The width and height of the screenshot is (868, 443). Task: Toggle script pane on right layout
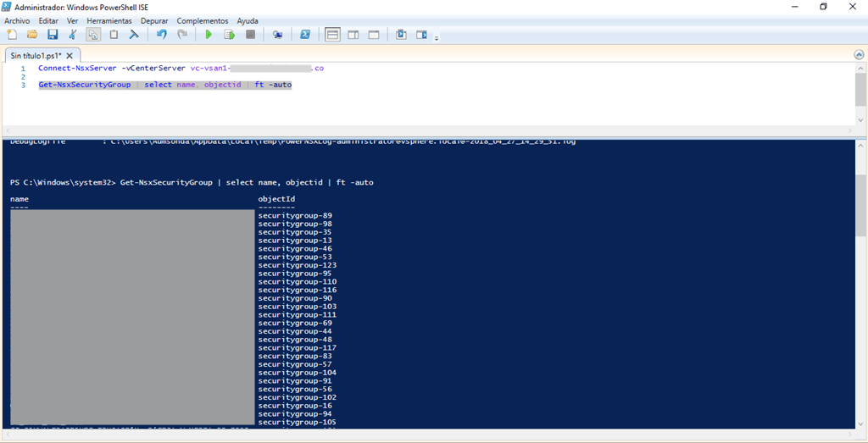click(353, 35)
